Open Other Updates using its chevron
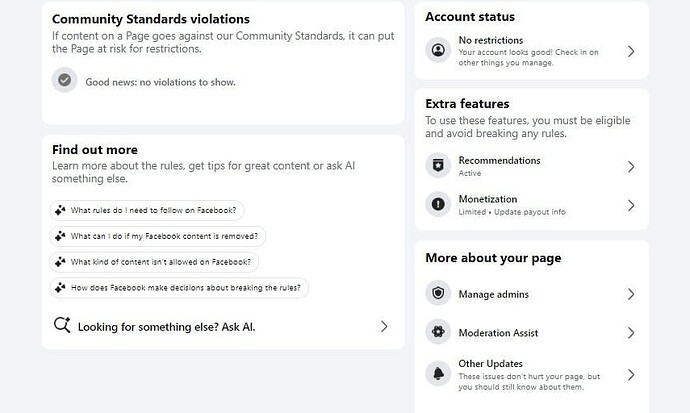The width and height of the screenshot is (690, 413). [x=631, y=374]
